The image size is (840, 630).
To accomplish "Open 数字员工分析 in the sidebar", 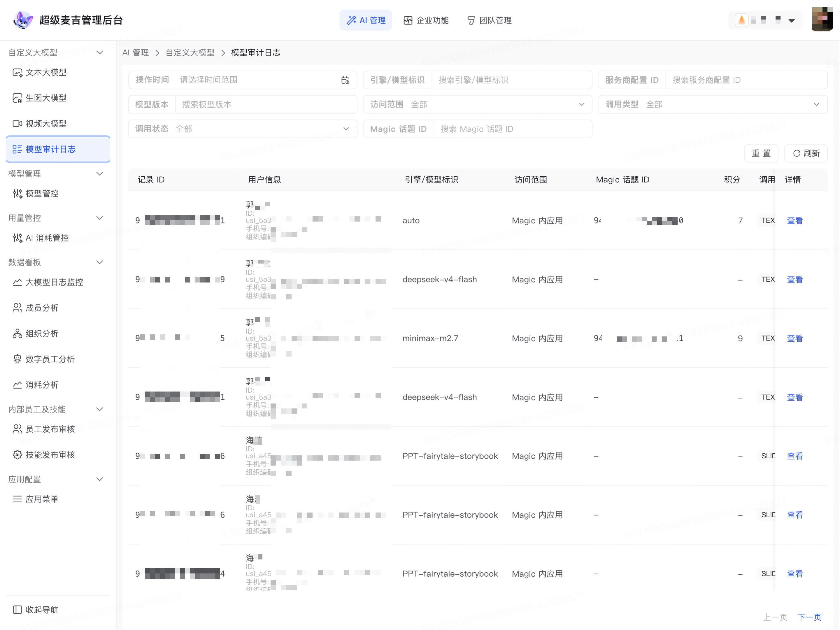I will pyautogui.click(x=58, y=359).
